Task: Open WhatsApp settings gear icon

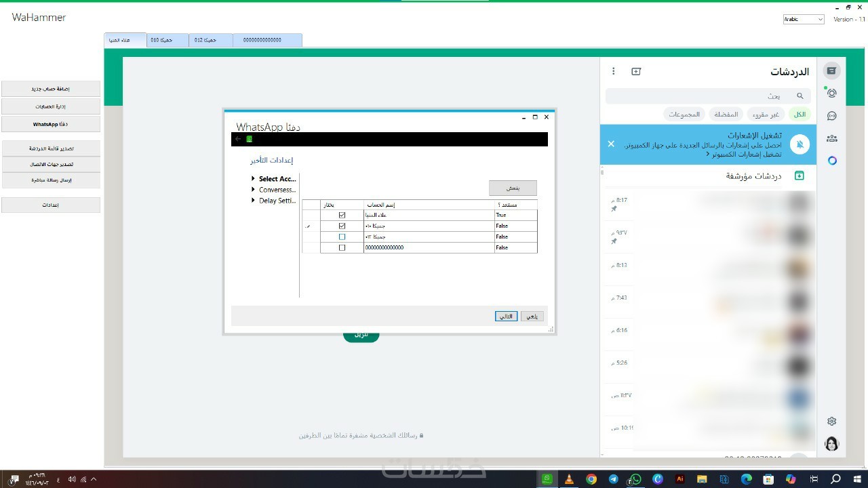Action: coord(831,422)
